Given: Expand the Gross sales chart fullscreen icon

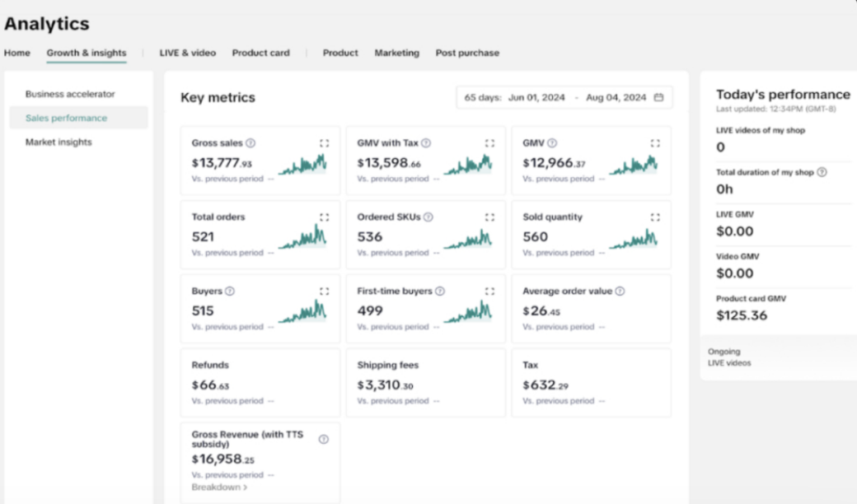Looking at the screenshot, I should click(324, 143).
